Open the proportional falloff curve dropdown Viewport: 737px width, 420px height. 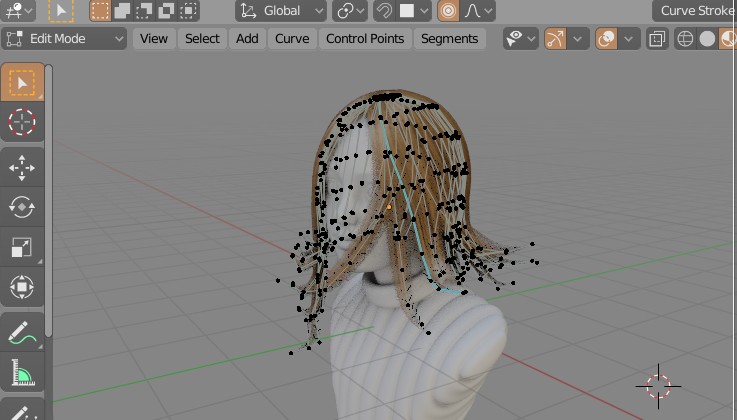click(x=478, y=10)
